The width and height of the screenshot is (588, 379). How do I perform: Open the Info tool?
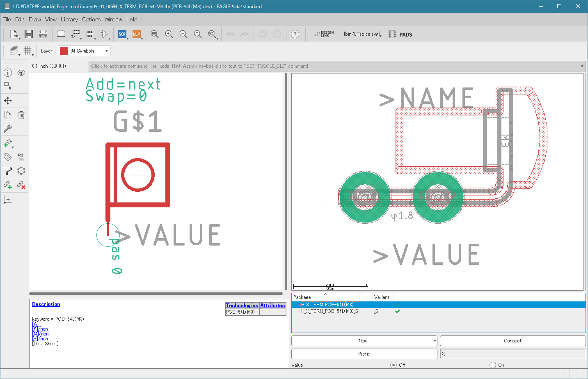(x=8, y=73)
